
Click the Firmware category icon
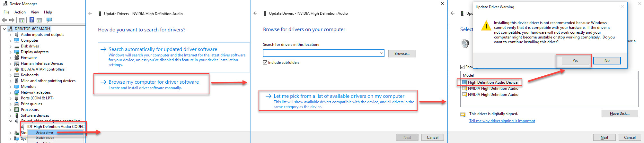click(x=17, y=58)
